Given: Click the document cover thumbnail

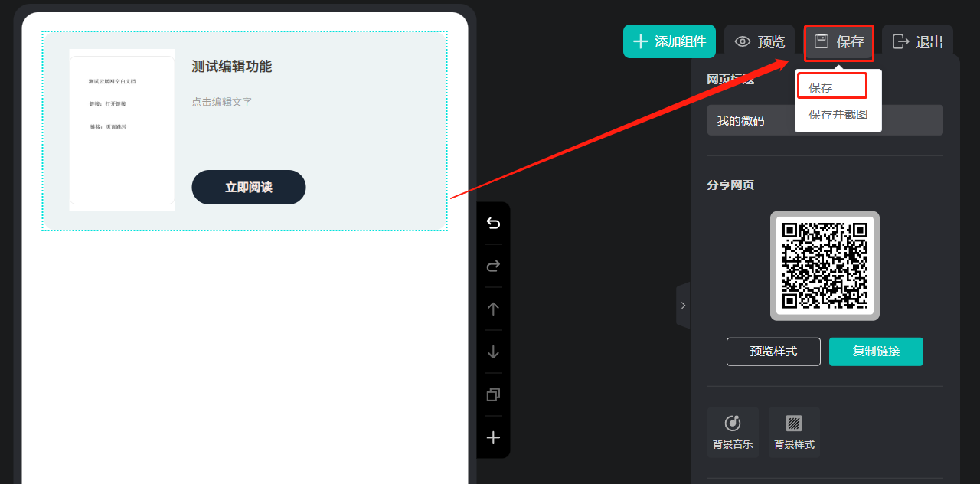Looking at the screenshot, I should click(x=122, y=129).
